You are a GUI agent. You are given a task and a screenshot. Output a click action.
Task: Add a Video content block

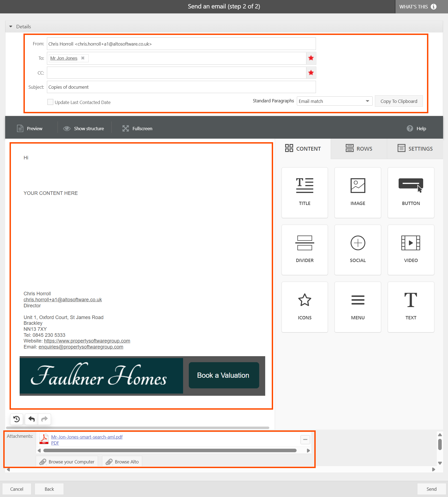(x=411, y=250)
